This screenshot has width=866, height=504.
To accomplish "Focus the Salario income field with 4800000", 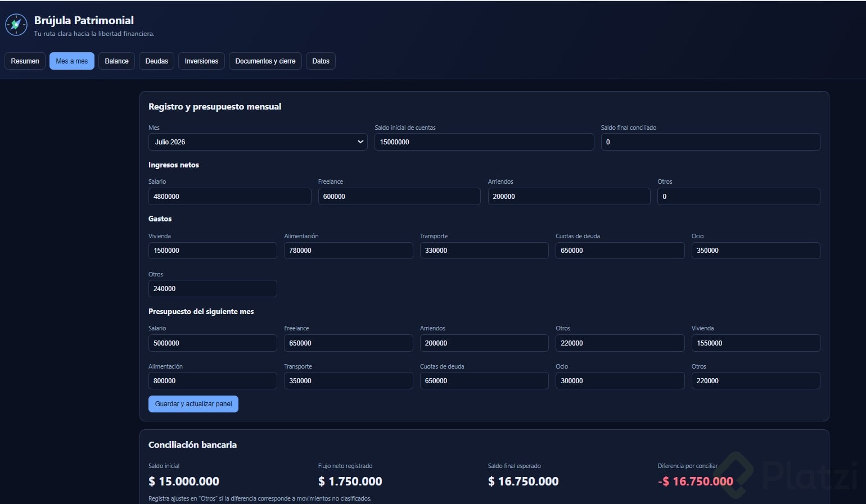I will point(229,197).
